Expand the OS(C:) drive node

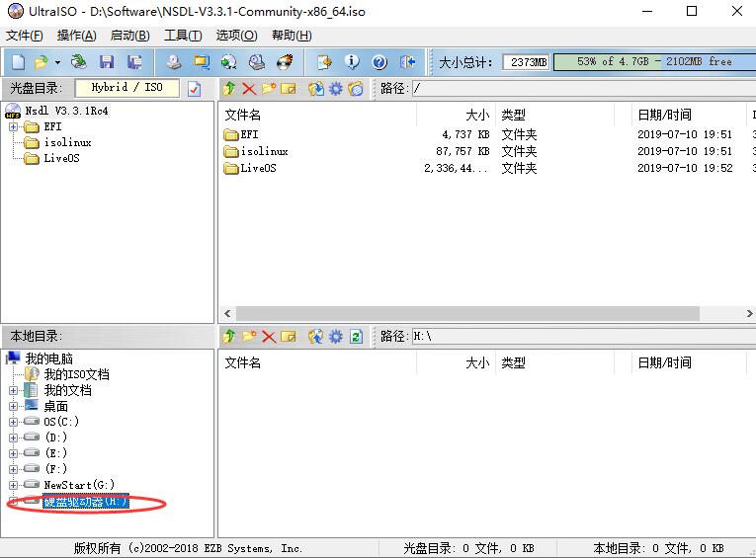coord(13,422)
